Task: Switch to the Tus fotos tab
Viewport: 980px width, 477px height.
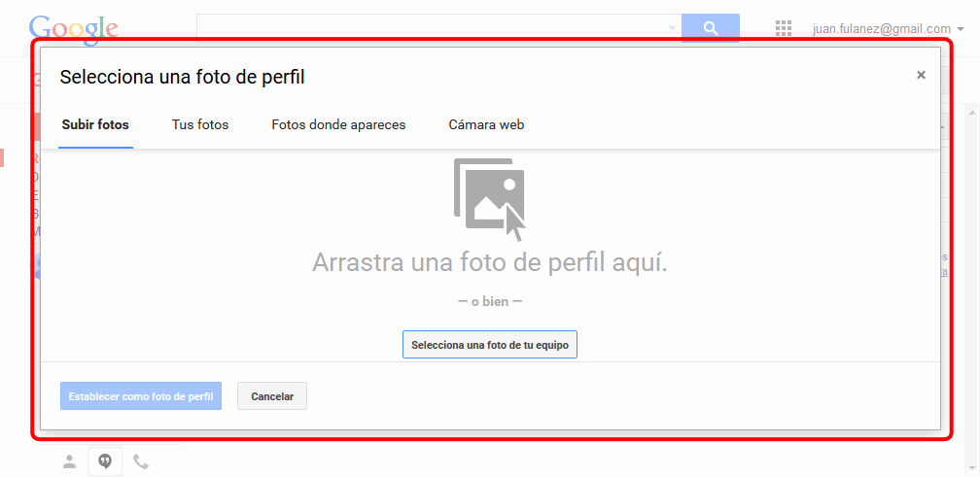Action: (x=200, y=124)
